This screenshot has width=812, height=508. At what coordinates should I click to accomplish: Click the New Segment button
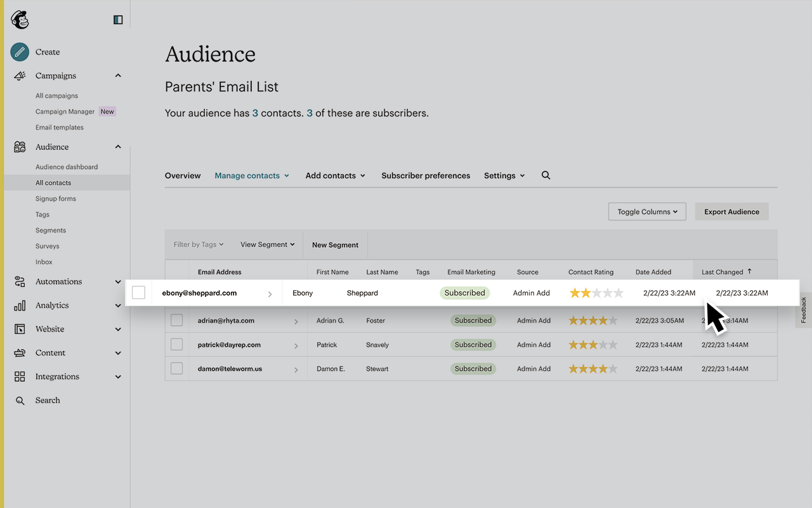(335, 244)
